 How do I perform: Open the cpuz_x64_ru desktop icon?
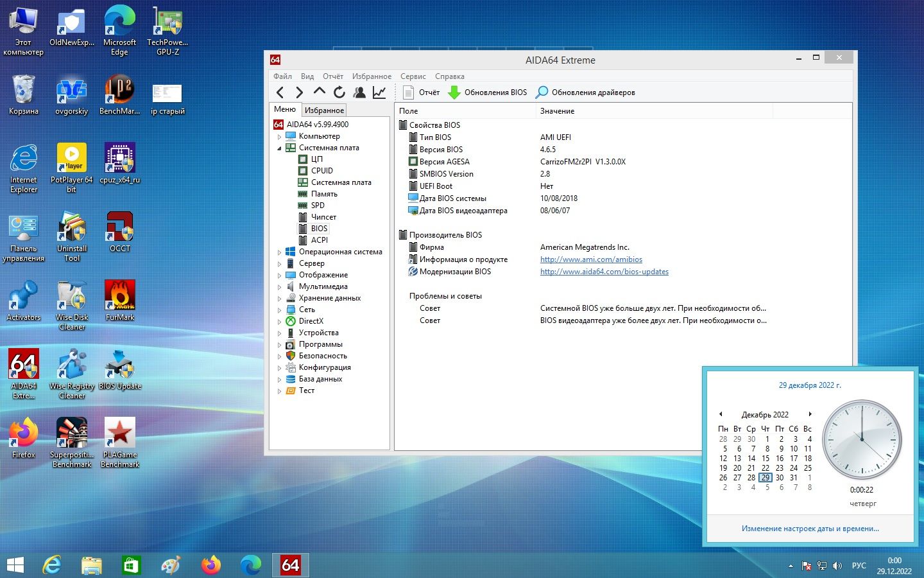(120, 163)
